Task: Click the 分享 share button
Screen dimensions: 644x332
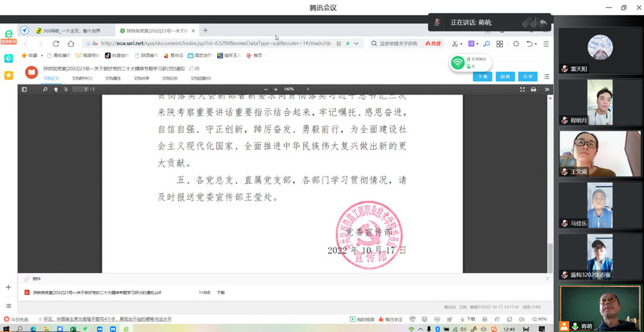Action: (x=528, y=77)
